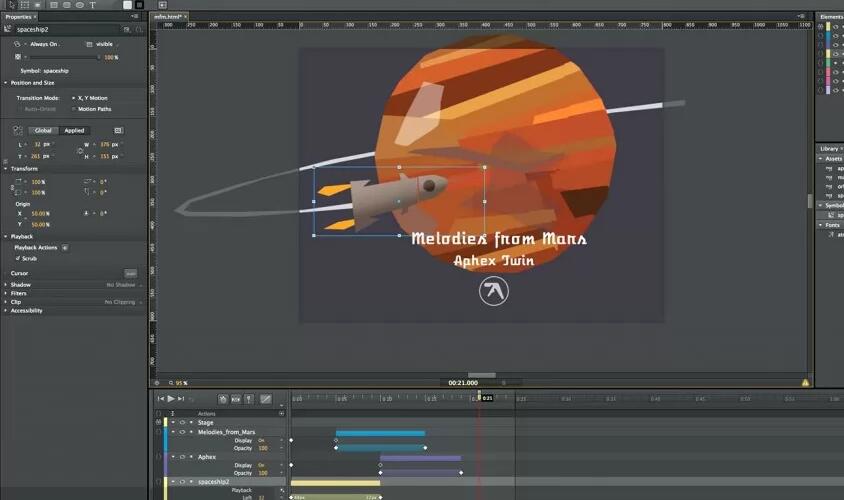Toggle the width-height link icon
844x500 pixels.
[x=80, y=151]
